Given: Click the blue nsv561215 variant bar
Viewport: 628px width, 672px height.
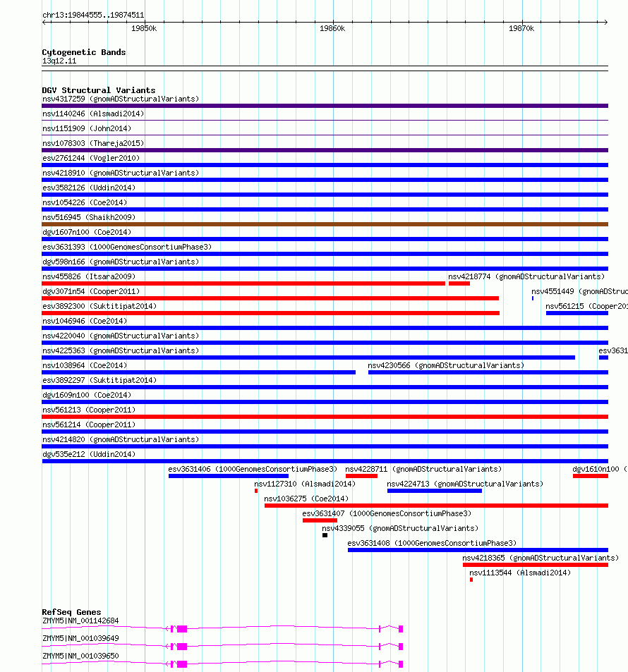Looking at the screenshot, I should (x=577, y=313).
